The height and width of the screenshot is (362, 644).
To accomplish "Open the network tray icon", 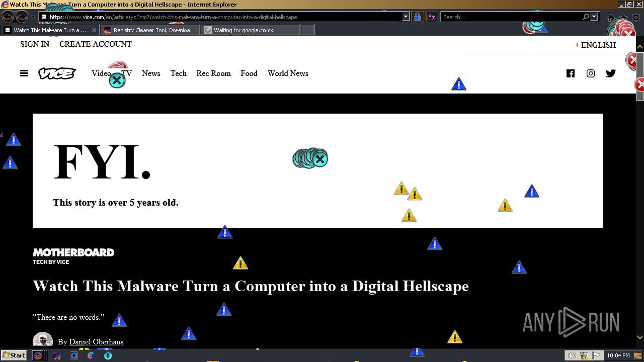I will [584, 355].
